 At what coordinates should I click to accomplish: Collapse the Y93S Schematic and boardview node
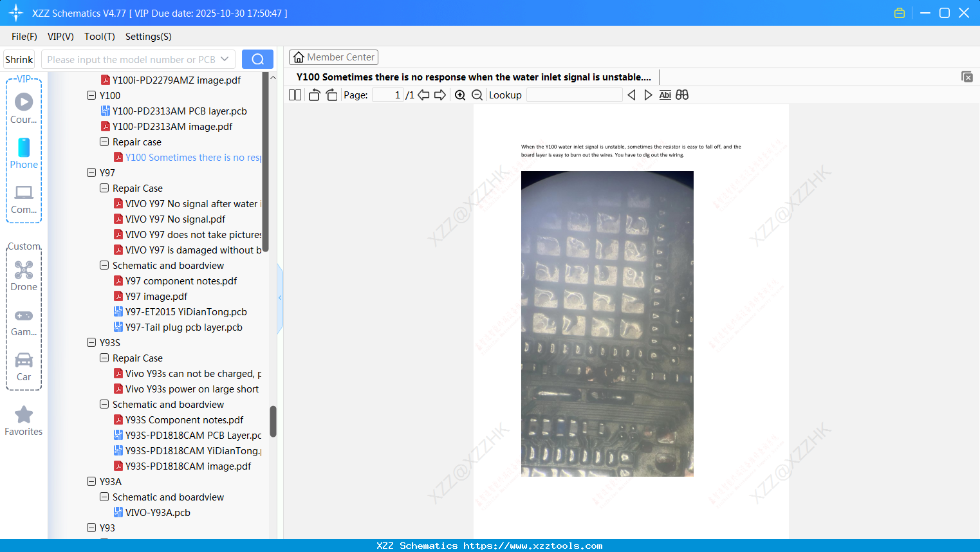tap(104, 404)
